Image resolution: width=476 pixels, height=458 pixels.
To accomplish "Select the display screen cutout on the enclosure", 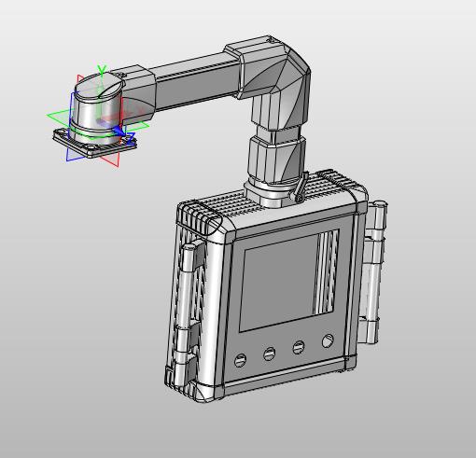I will click(x=288, y=281).
